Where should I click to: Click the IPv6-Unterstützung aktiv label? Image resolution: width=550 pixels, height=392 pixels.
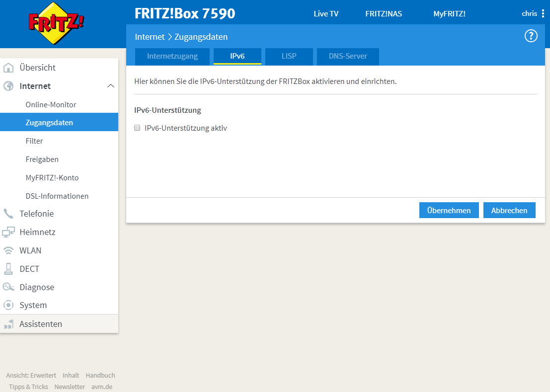coord(185,128)
